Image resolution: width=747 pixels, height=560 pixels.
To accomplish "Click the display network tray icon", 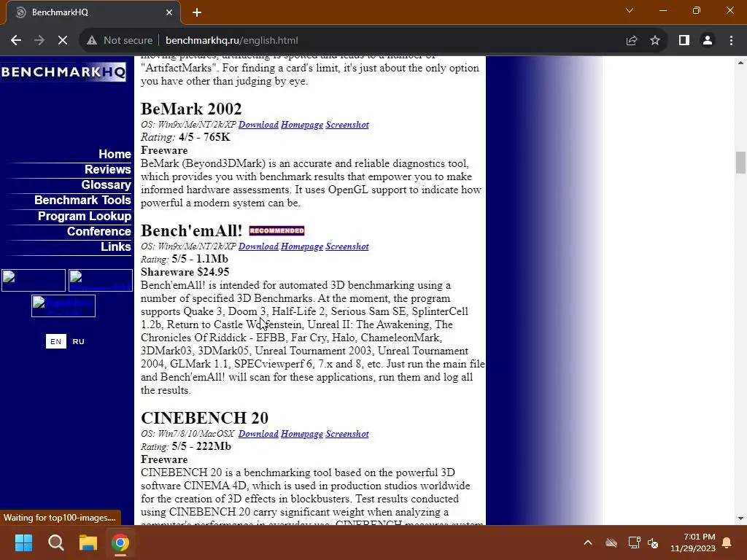I will [634, 542].
